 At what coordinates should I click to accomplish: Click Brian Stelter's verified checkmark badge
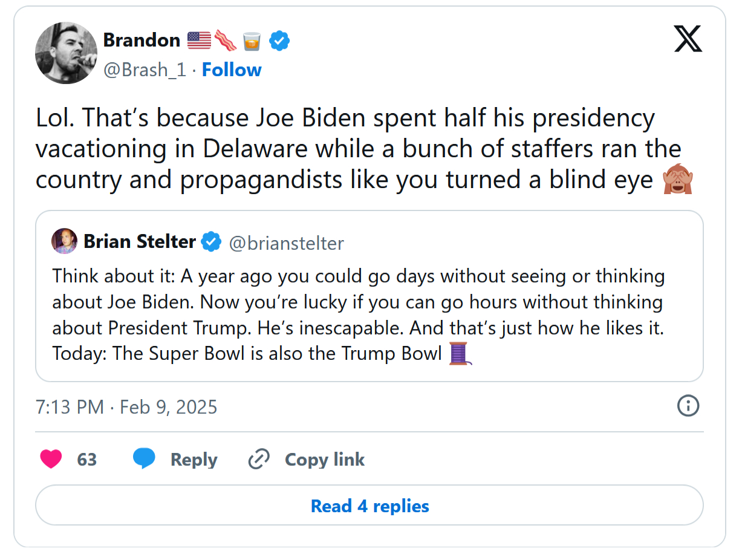(x=211, y=242)
